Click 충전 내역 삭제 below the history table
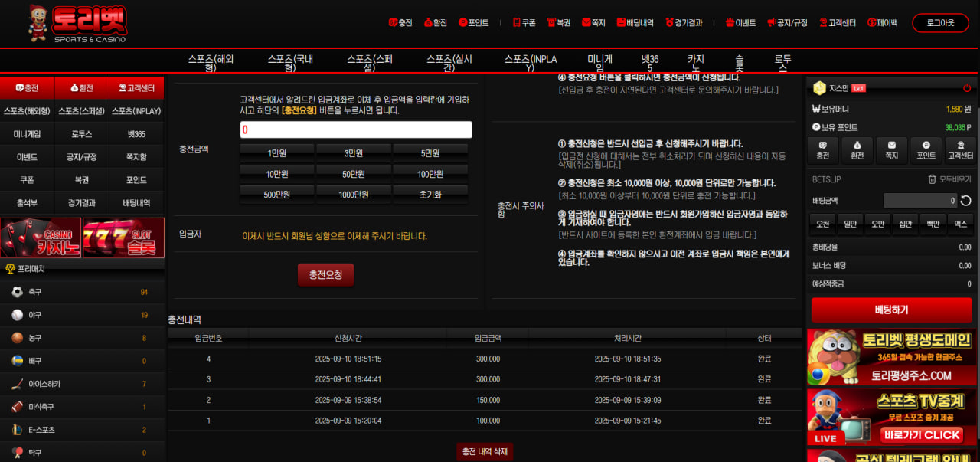 [485, 451]
